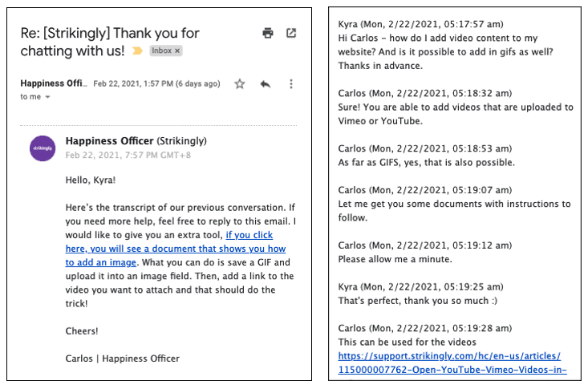Image resolution: width=588 pixels, height=389 pixels.
Task: Click the purple Strikingly avatar logo
Action: (43, 148)
